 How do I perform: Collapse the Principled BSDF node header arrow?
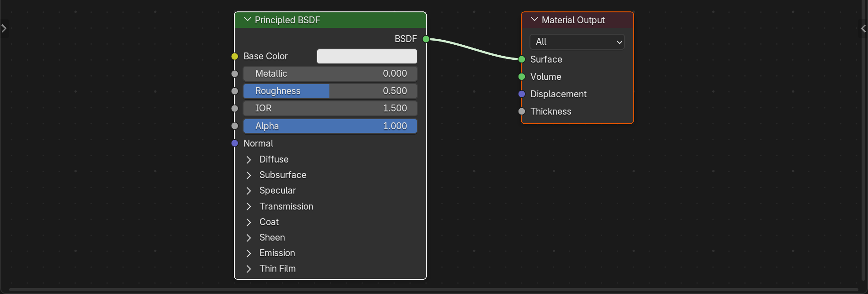[248, 20]
